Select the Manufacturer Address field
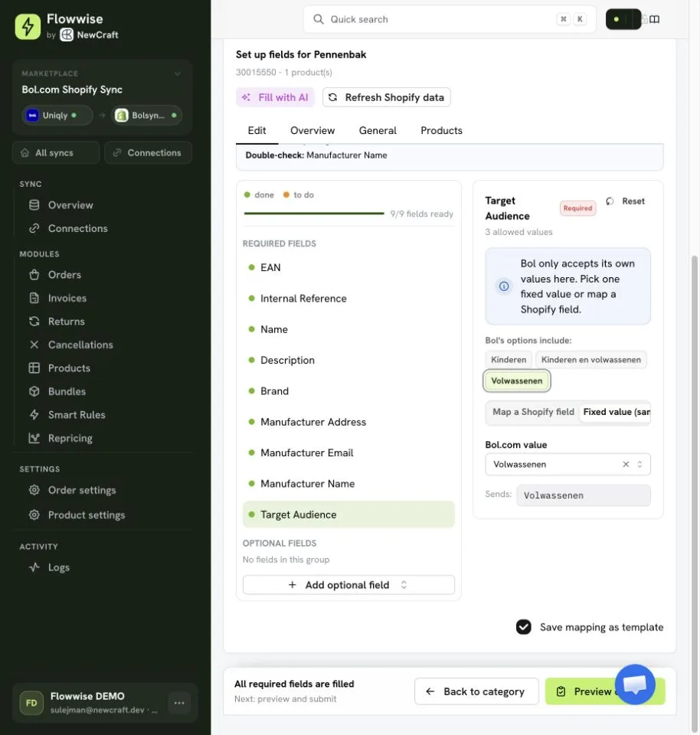700x735 pixels. (348, 423)
